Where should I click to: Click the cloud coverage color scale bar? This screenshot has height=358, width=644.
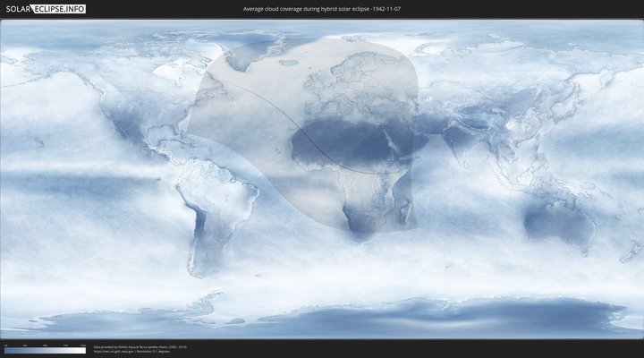coord(46,351)
